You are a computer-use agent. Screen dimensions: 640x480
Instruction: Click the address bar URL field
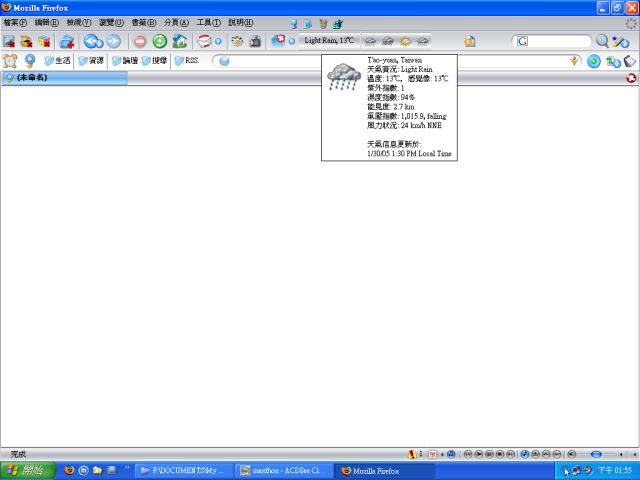point(396,61)
